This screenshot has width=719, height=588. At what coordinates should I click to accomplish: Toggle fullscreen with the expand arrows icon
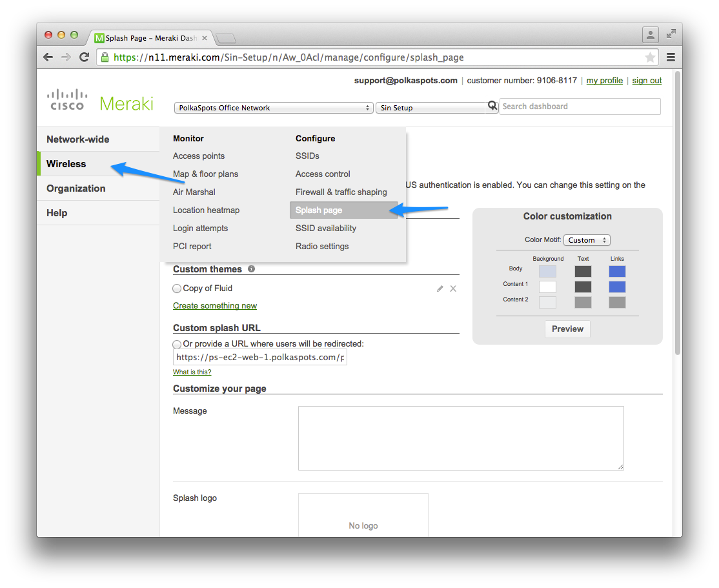click(671, 34)
